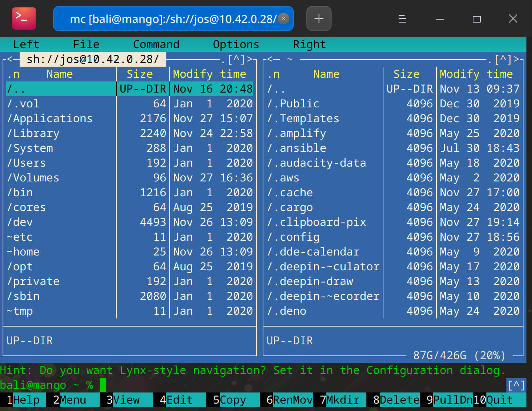532x411 pixels.
Task: Click the 10Quit function key
Action: 500,400
